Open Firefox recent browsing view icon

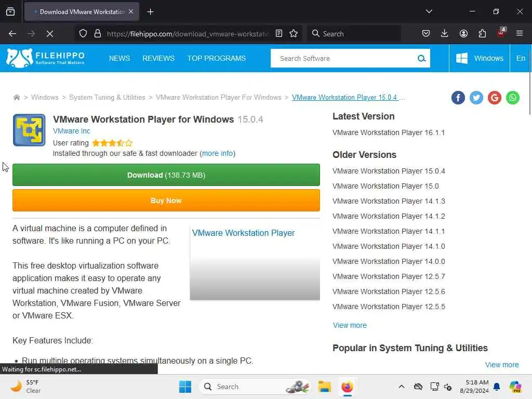pos(10,11)
